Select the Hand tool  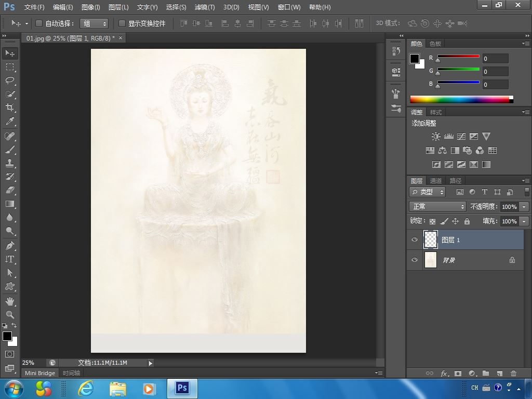(x=10, y=301)
